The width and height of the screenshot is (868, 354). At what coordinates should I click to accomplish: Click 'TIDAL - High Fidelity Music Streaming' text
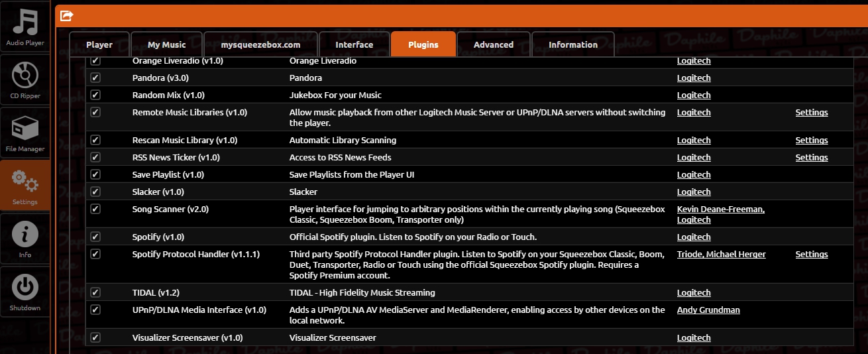click(x=362, y=292)
